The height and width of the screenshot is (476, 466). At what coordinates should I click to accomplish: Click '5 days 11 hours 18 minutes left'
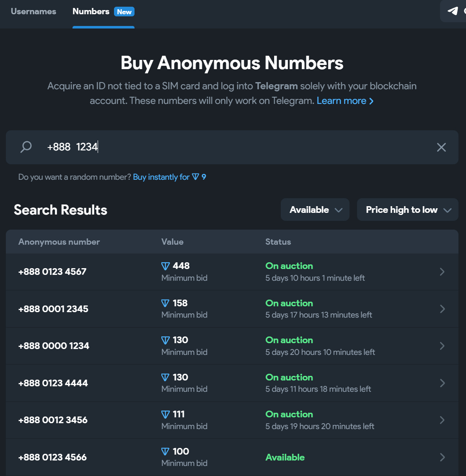coord(318,389)
